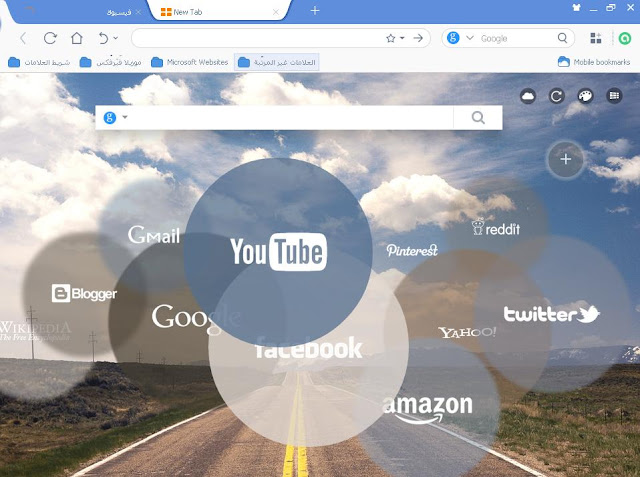Open the extensions grid icon
640x477 pixels.
click(x=596, y=38)
